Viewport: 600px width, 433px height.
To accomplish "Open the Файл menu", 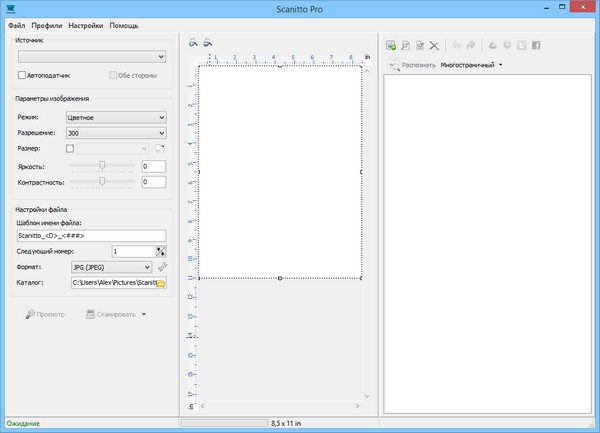I will click(15, 24).
